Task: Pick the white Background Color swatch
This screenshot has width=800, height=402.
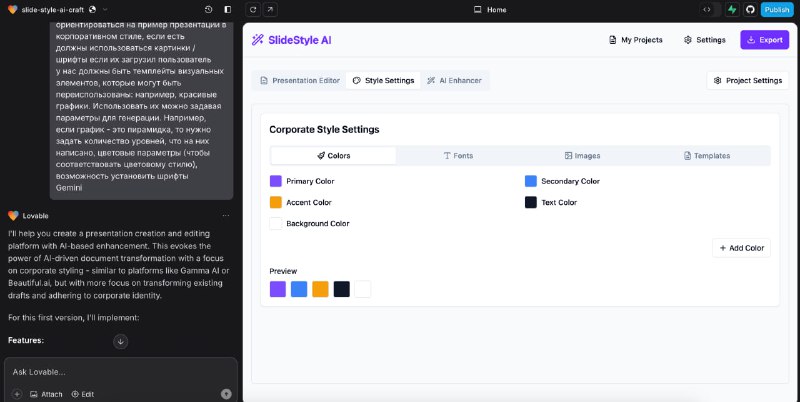Action: [x=276, y=223]
